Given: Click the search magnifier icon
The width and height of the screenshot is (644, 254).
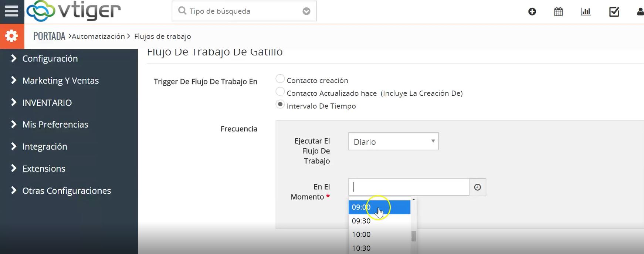Looking at the screenshot, I should tap(182, 11).
